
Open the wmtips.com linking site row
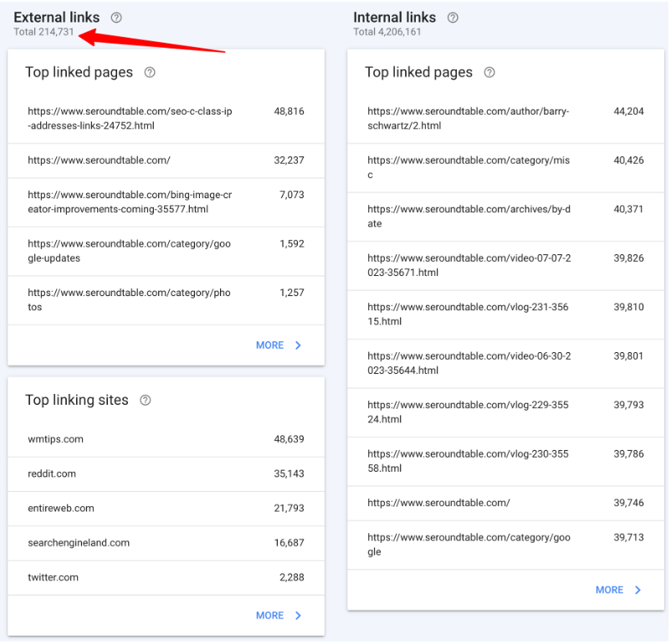coord(166,439)
